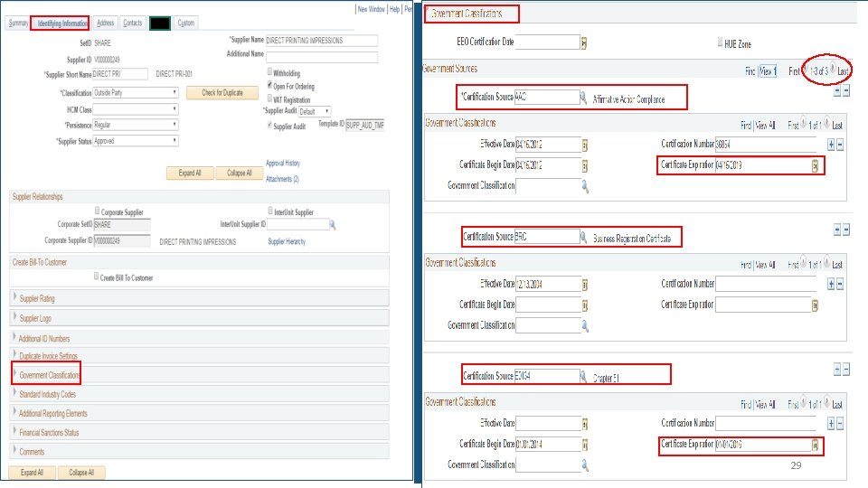Toggle the Open For Ordering checkbox
Image resolution: width=868 pixels, height=488 pixels.
point(270,85)
